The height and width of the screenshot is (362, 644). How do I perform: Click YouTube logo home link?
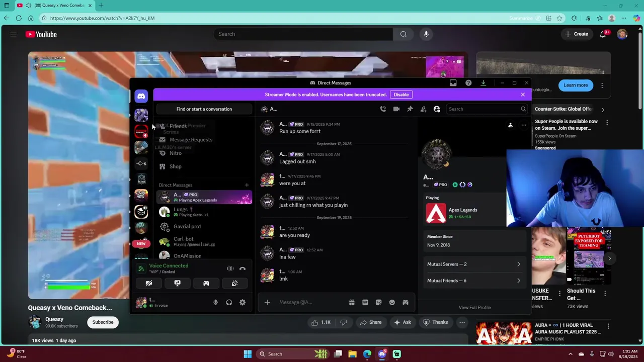tap(41, 34)
